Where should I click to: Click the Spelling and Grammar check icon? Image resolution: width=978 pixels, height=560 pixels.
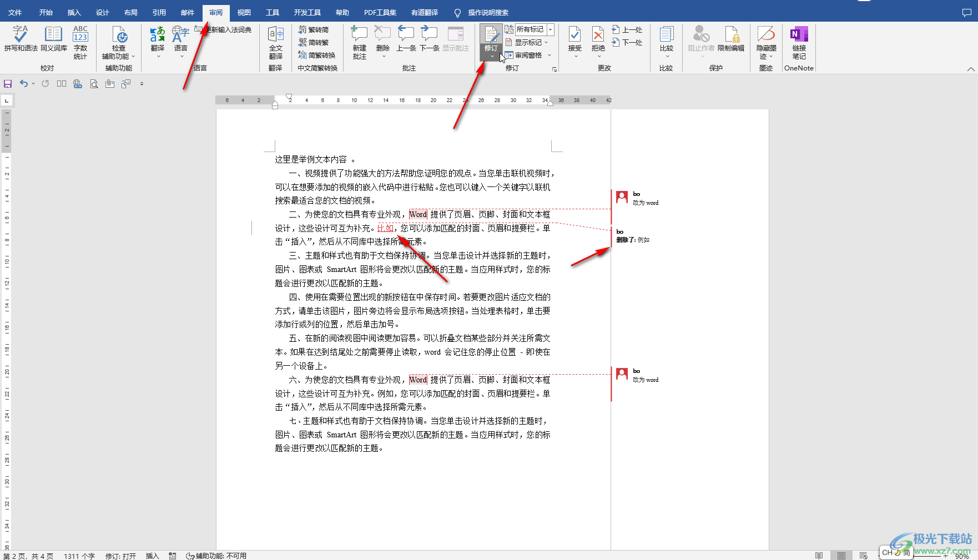point(21,39)
